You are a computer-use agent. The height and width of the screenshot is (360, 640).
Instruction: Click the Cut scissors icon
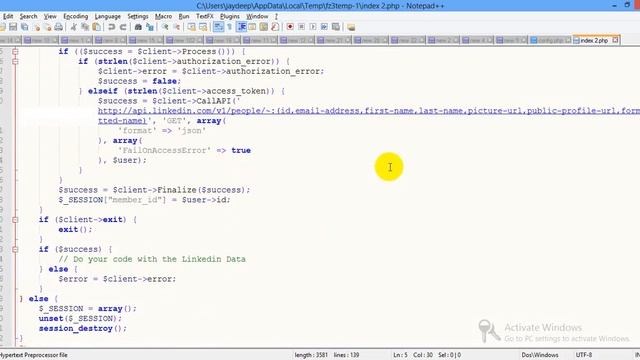tap(73, 27)
